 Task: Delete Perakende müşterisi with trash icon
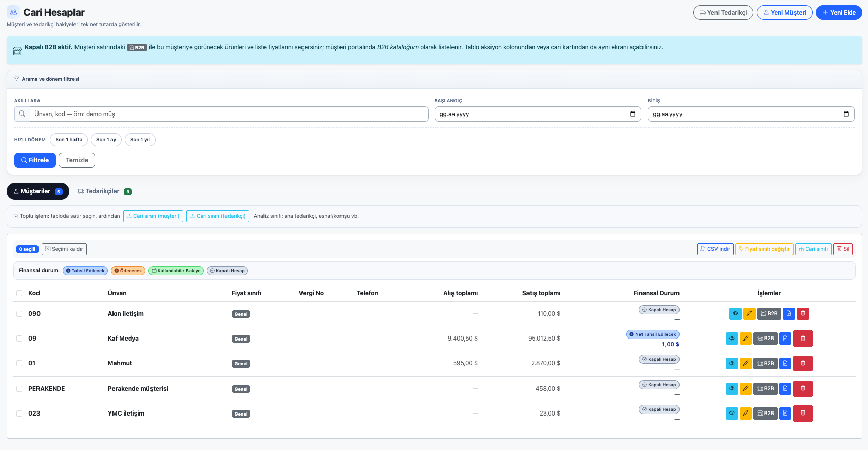(x=803, y=389)
